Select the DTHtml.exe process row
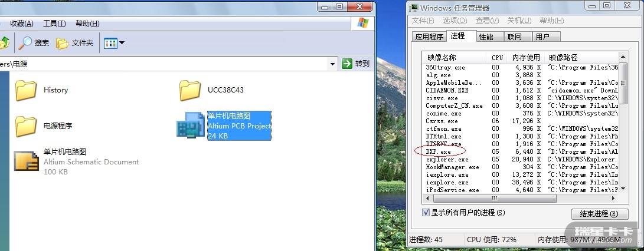This screenshot has height=251, width=644. coord(521,136)
